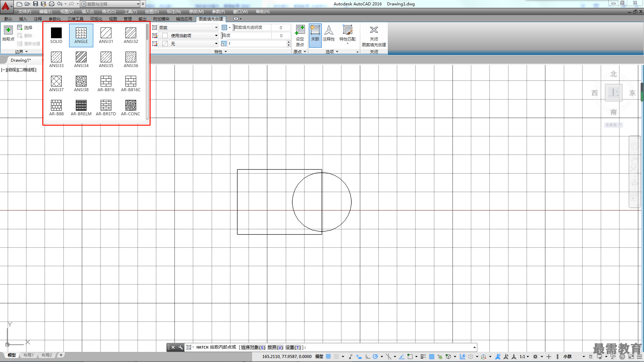Choose the ANSI31 hatch pattern

click(x=106, y=36)
